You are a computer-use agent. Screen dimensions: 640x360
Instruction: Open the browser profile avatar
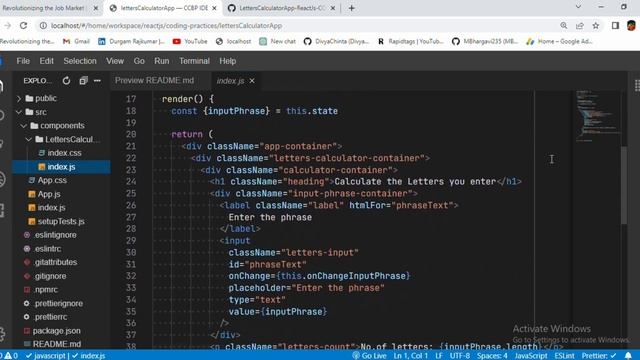coord(631,26)
